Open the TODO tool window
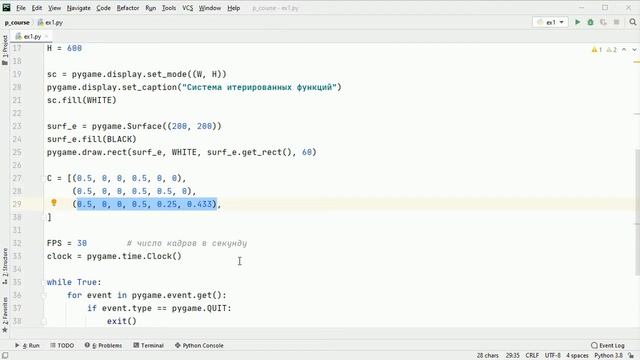 (x=62, y=345)
